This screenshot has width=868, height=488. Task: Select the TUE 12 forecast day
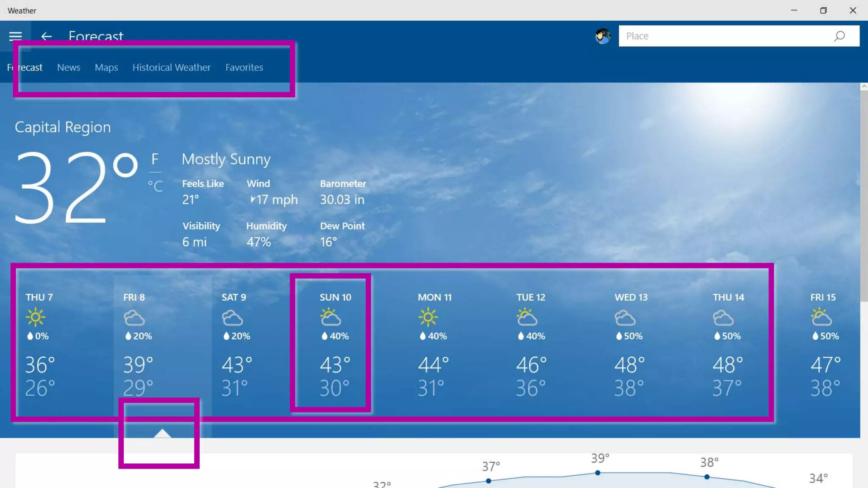coord(531,343)
